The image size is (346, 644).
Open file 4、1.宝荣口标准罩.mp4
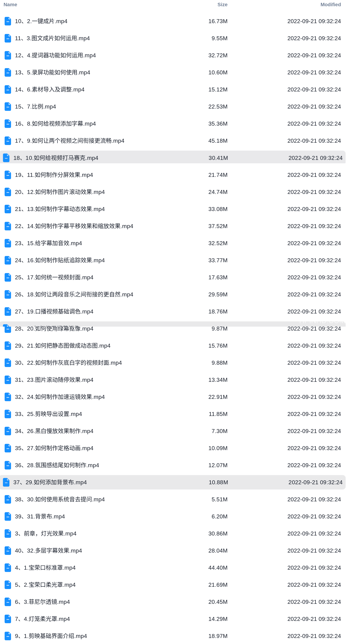pos(45,568)
